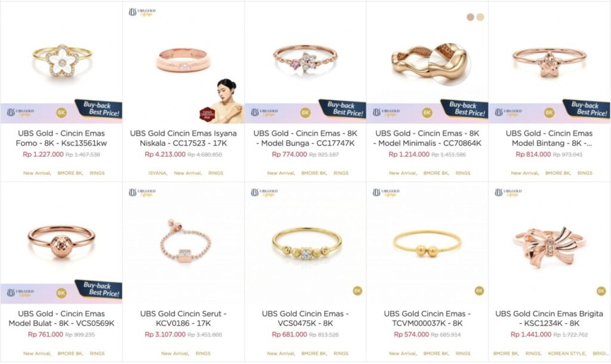Image resolution: width=611 pixels, height=364 pixels.
Task: Click the New Arrival tag under Model Bulat
Action: 37,353
